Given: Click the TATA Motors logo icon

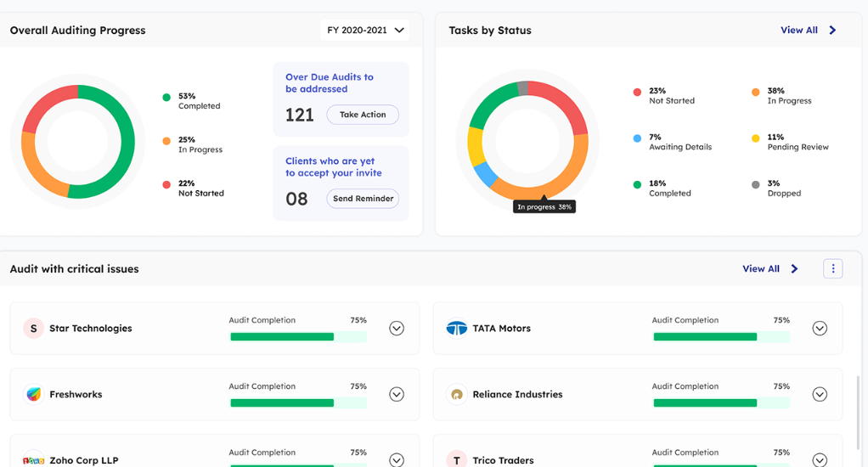Looking at the screenshot, I should (x=457, y=329).
